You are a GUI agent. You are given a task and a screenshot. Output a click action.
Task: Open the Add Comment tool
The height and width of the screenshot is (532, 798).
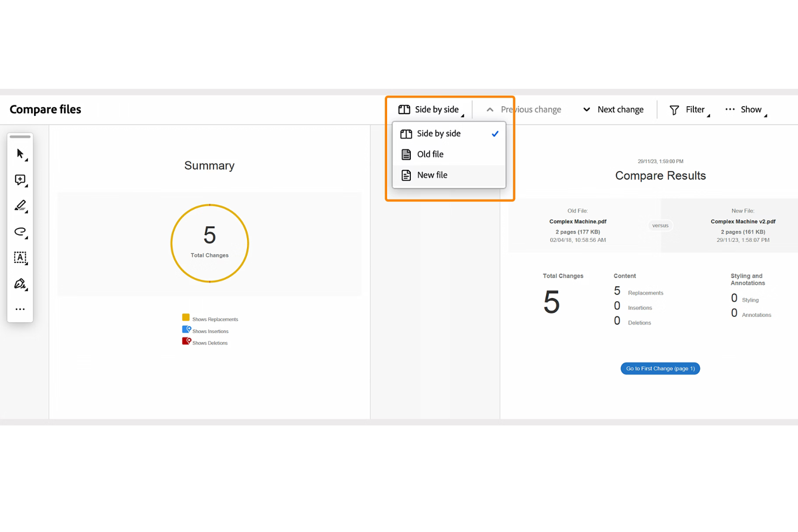point(20,179)
